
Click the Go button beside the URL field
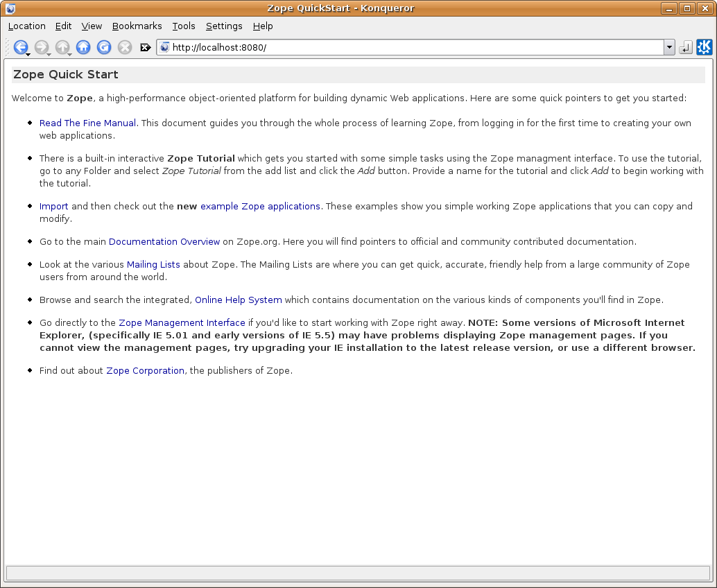coord(685,47)
